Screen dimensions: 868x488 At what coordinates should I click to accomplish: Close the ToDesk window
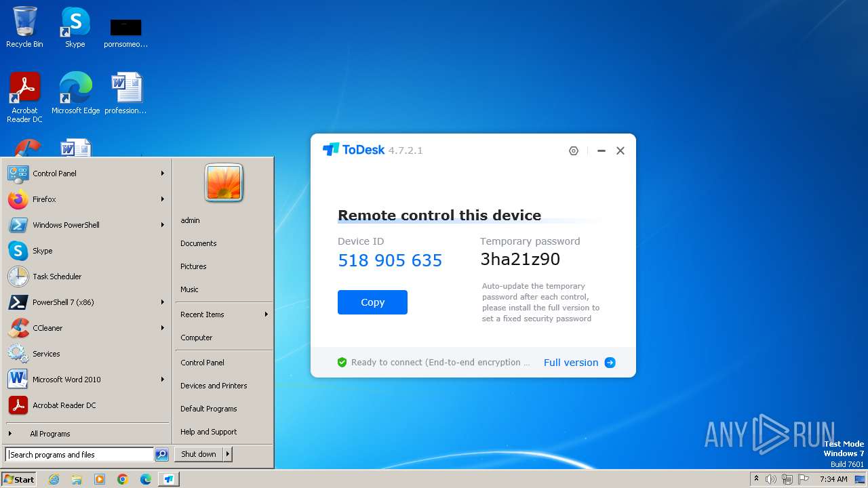tap(620, 151)
